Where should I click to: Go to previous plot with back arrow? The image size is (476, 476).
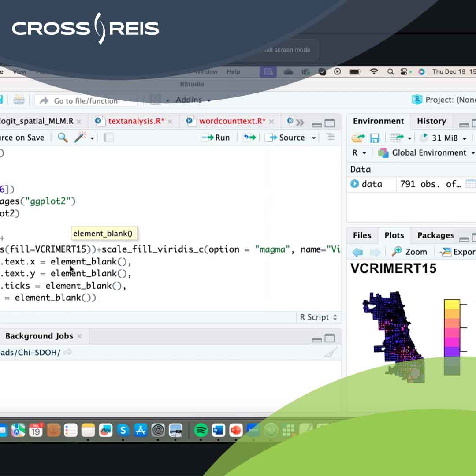click(357, 252)
